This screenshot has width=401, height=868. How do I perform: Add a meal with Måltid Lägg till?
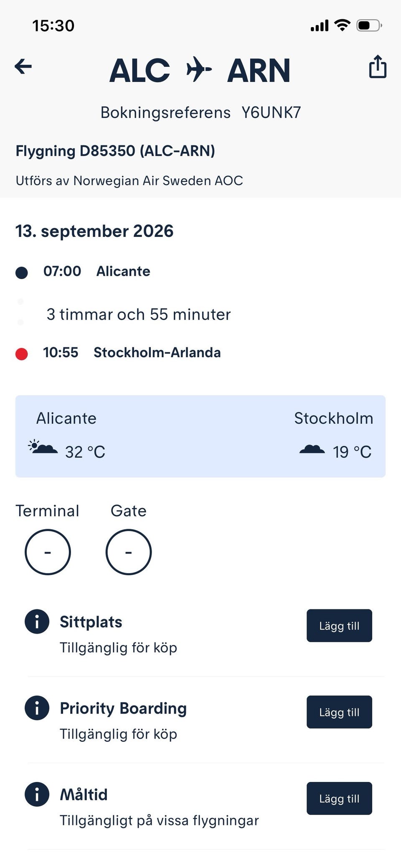pyautogui.click(x=339, y=799)
